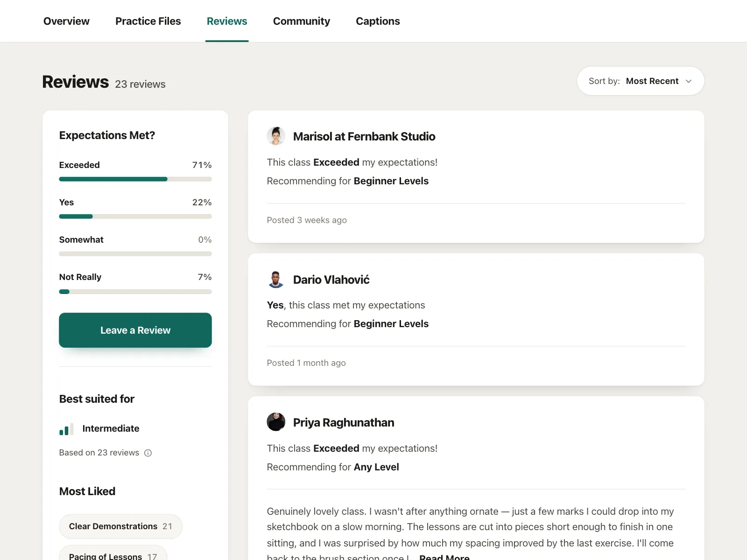Click the Based on 23 reviews text
Screen dimensions: 747x560
99,453
